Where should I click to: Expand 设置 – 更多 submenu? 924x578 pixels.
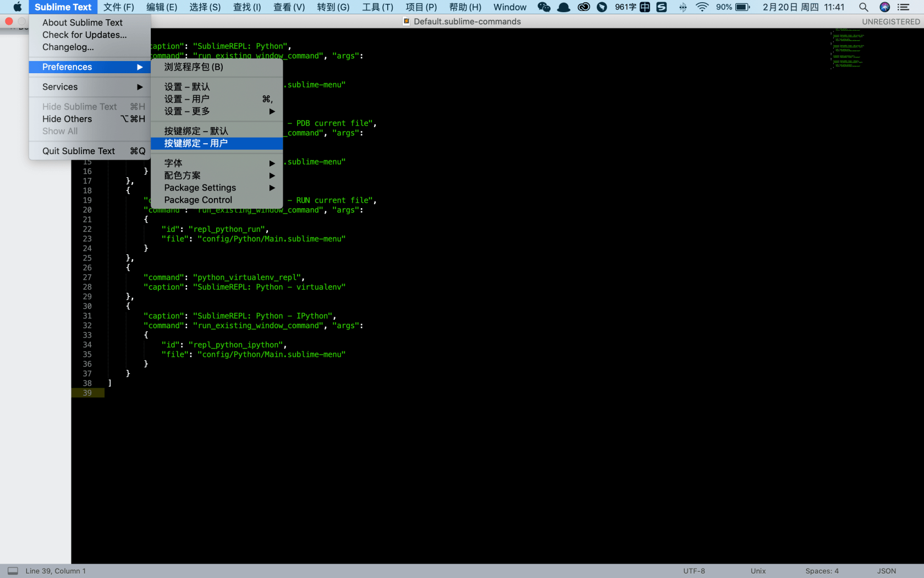click(272, 111)
